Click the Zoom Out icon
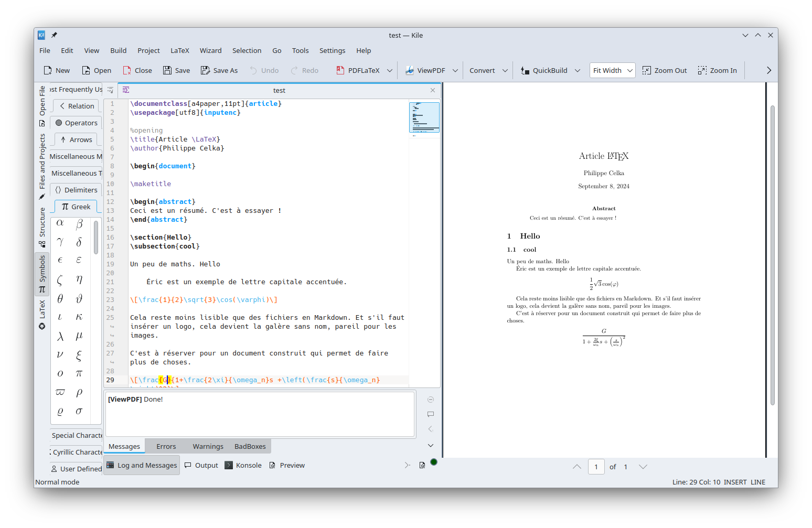This screenshot has height=528, width=812. click(x=647, y=70)
